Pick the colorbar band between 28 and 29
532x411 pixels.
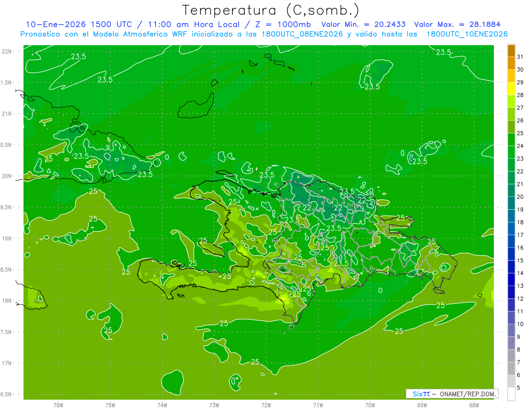pyautogui.click(x=511, y=89)
